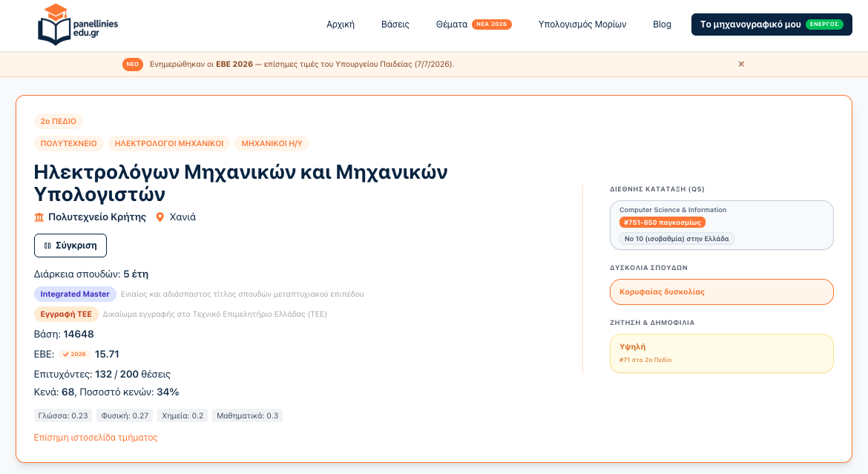This screenshot has height=474, width=868.
Task: Click the Πολυτεχνείο Κρήτης university name
Action: (x=97, y=217)
